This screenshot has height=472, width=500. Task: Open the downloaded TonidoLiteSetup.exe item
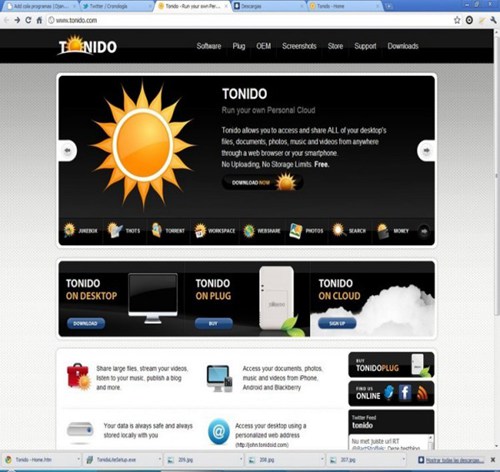click(122, 460)
